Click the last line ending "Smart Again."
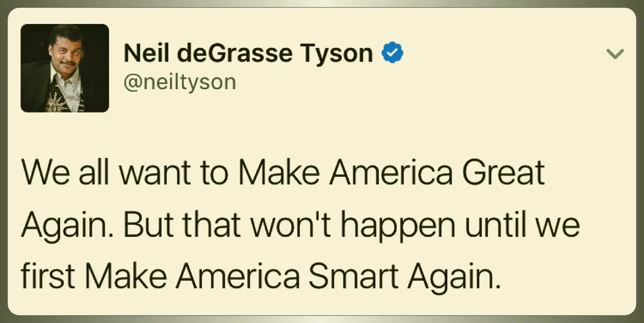This screenshot has height=323, width=644. click(257, 276)
